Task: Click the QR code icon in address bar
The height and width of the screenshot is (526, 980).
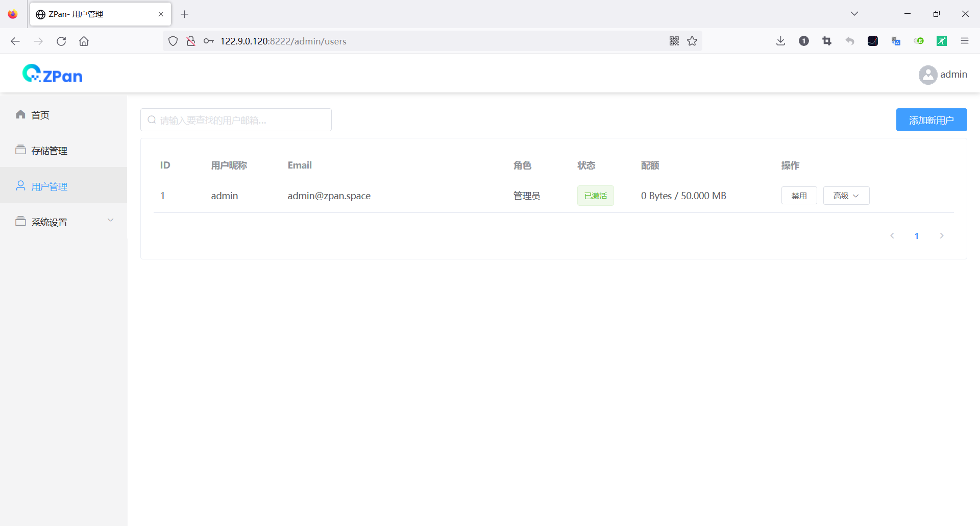Action: pyautogui.click(x=674, y=41)
